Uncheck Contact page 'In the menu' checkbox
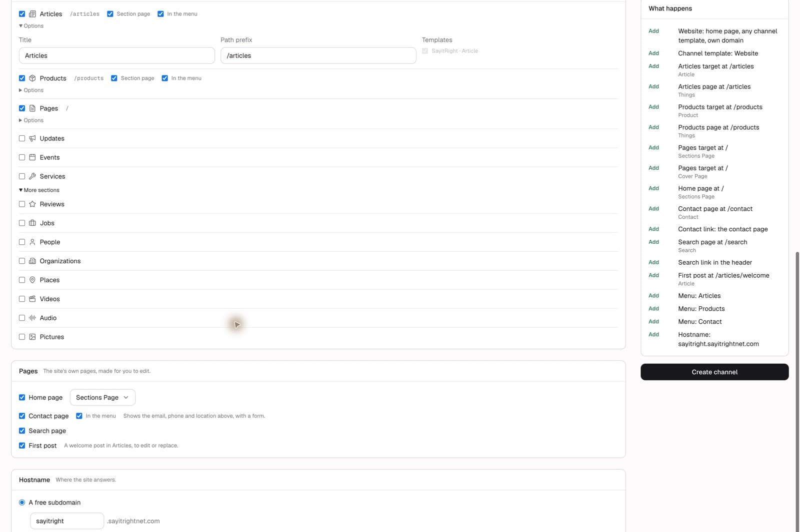This screenshot has height=532, width=800. pos(79,416)
